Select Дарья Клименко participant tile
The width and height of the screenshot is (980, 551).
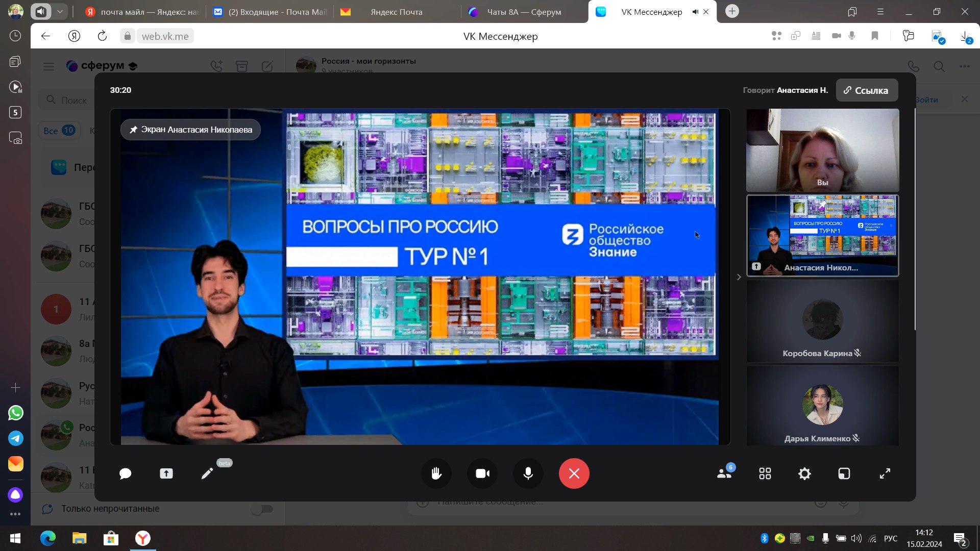822,406
